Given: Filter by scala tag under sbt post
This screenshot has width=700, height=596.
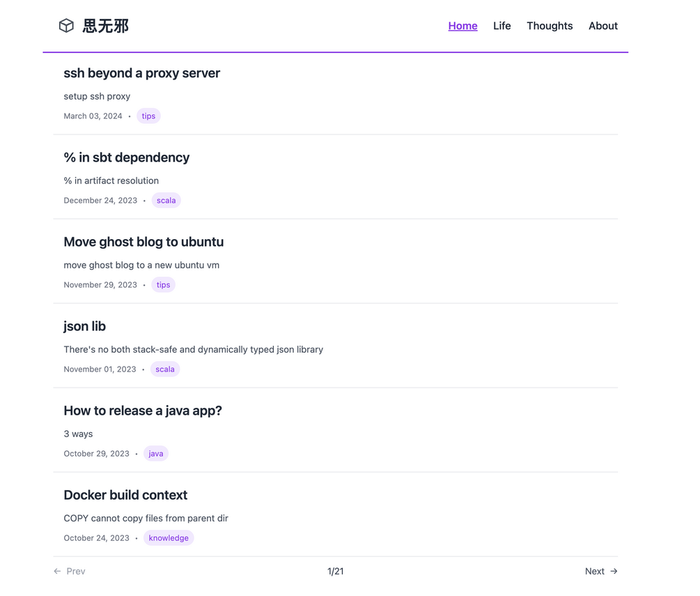Looking at the screenshot, I should click(166, 200).
